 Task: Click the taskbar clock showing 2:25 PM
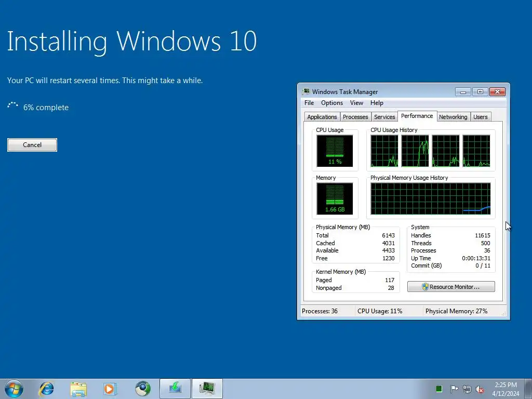506,389
